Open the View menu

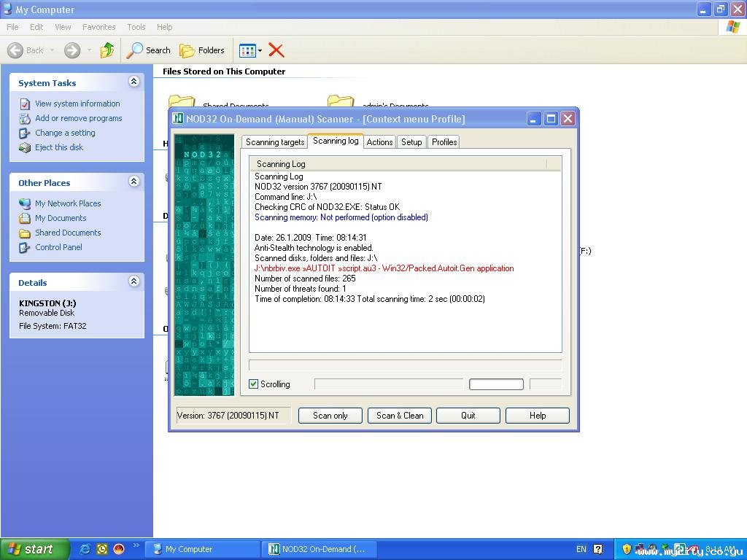coord(63,27)
